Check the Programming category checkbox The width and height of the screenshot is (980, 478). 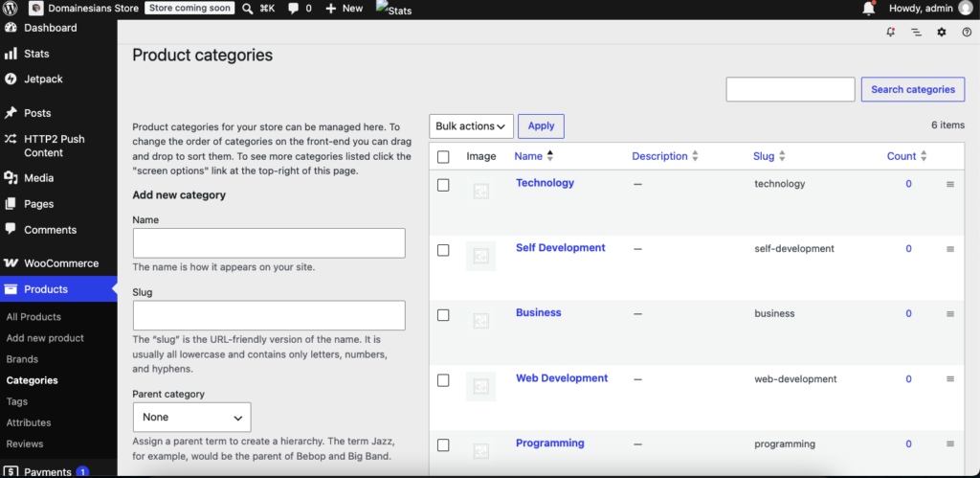click(443, 445)
